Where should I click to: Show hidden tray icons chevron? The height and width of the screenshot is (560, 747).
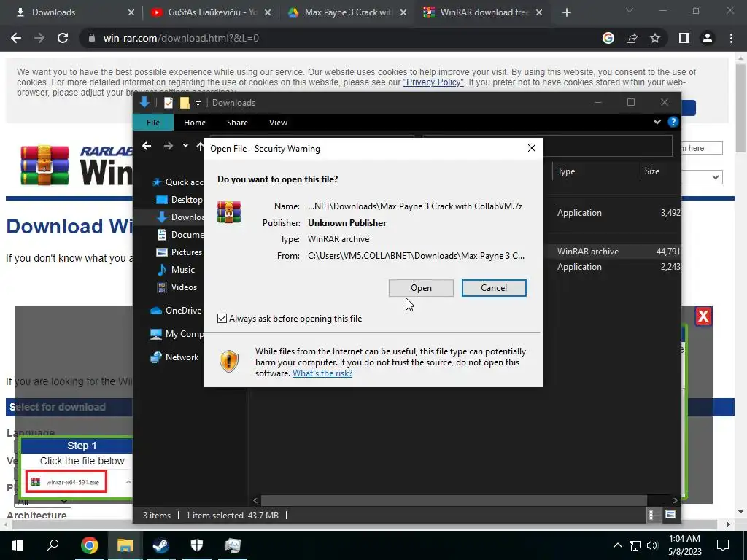pos(617,545)
